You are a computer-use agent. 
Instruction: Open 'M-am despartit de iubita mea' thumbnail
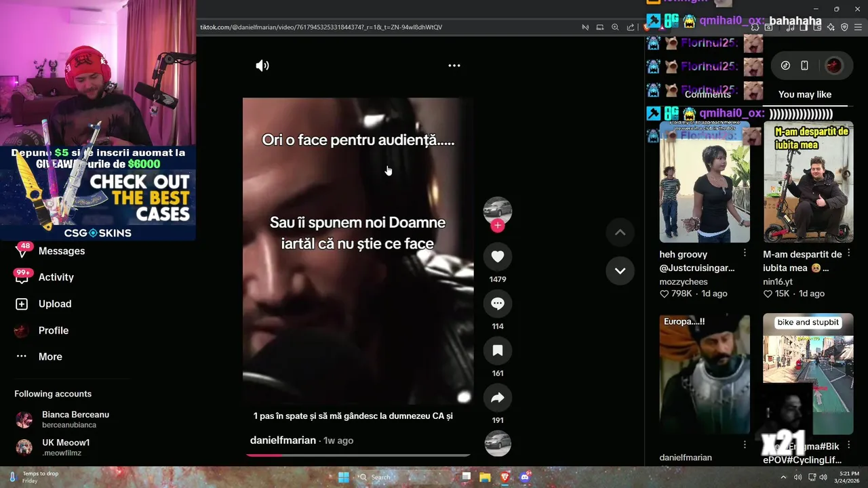point(808,182)
